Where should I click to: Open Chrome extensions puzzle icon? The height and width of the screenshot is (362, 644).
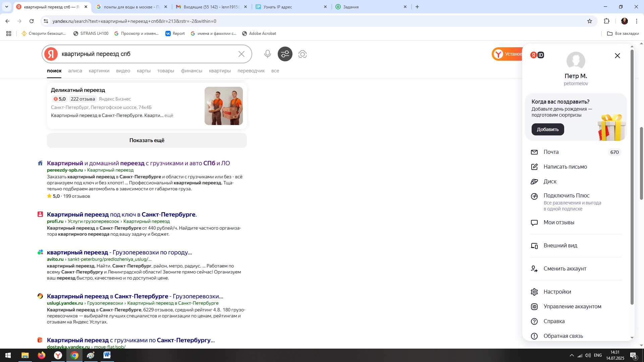(606, 21)
